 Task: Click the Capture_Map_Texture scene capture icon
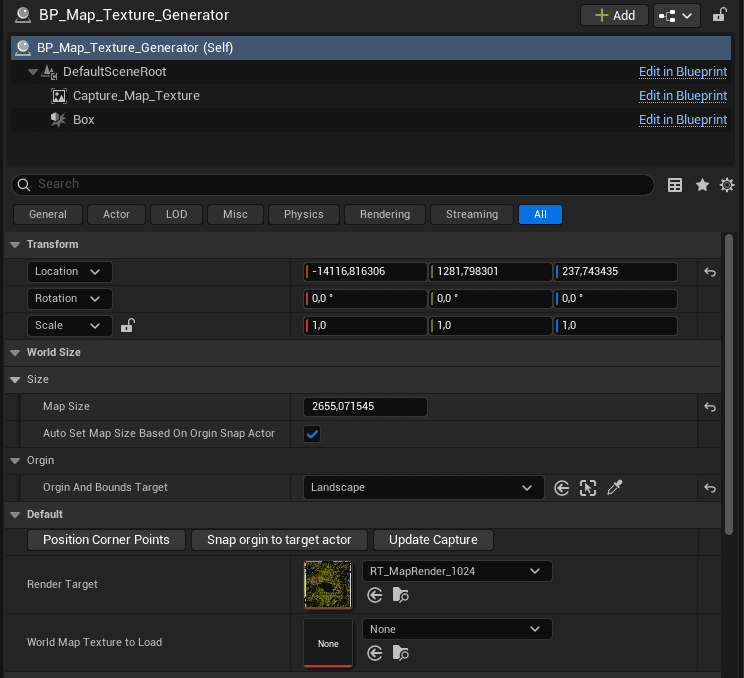59,96
